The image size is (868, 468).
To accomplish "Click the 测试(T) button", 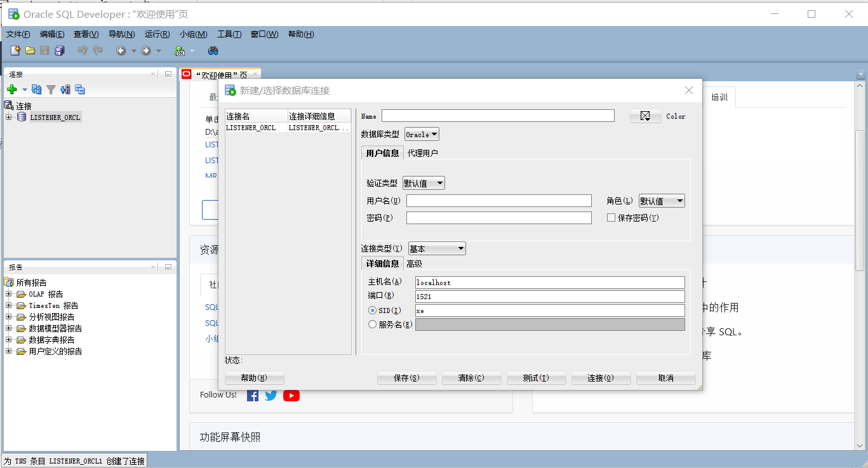I will coord(536,378).
